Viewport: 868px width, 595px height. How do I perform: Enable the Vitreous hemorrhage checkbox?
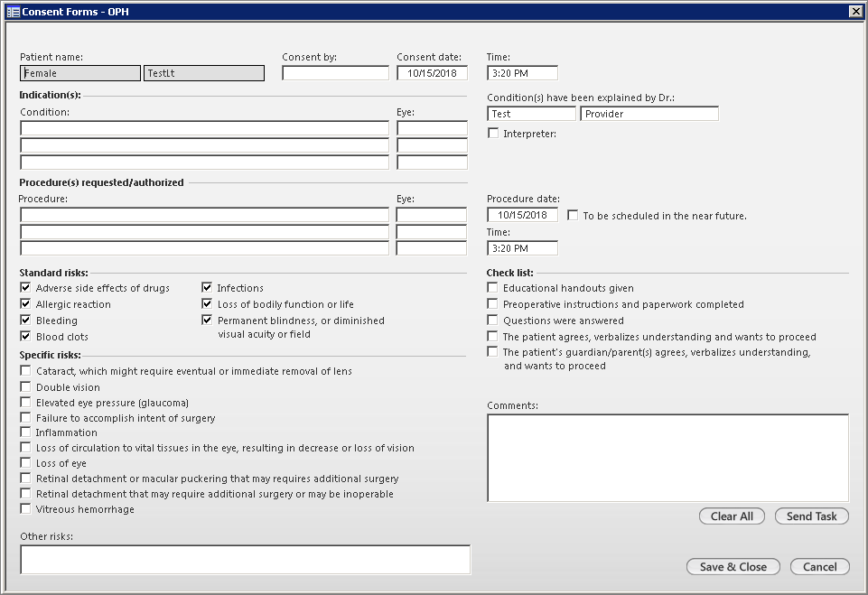point(25,508)
